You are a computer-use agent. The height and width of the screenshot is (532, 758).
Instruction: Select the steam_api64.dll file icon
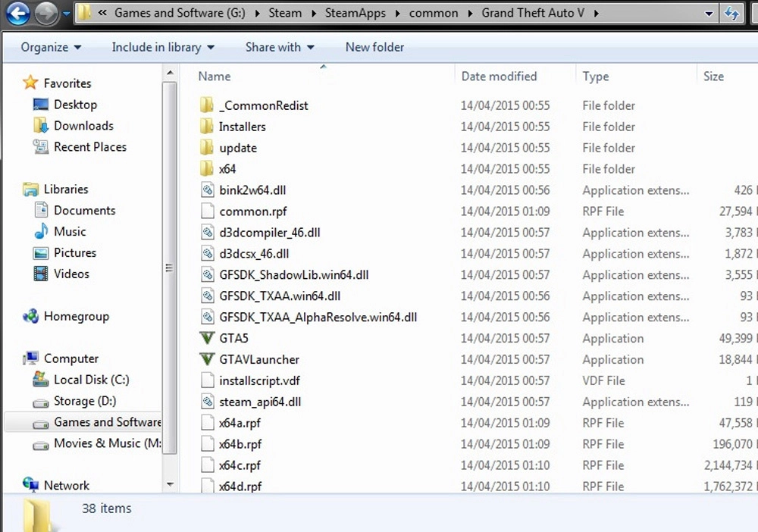[x=208, y=402]
